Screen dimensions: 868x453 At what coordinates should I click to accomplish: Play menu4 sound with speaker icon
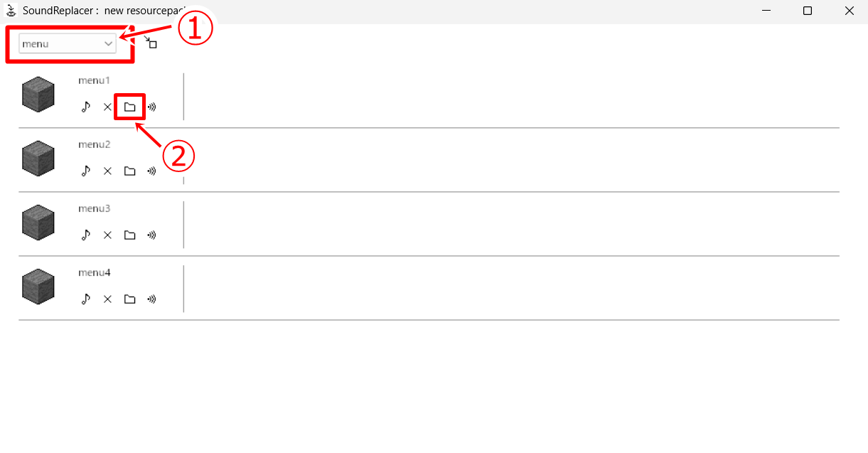(x=151, y=299)
